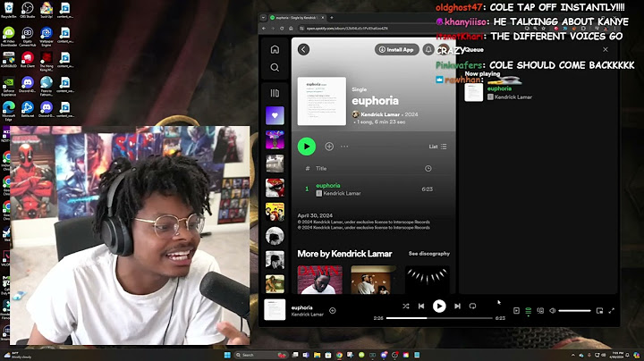Image resolution: width=644 pixels, height=361 pixels.
Task: Open the browser tab search dropdown
Action: coord(263,18)
